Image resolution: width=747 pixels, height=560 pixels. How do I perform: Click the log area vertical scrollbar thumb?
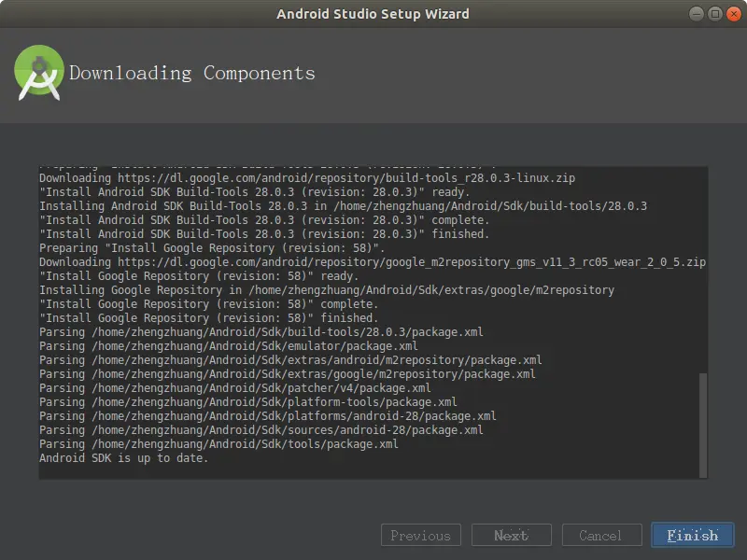tap(703, 425)
